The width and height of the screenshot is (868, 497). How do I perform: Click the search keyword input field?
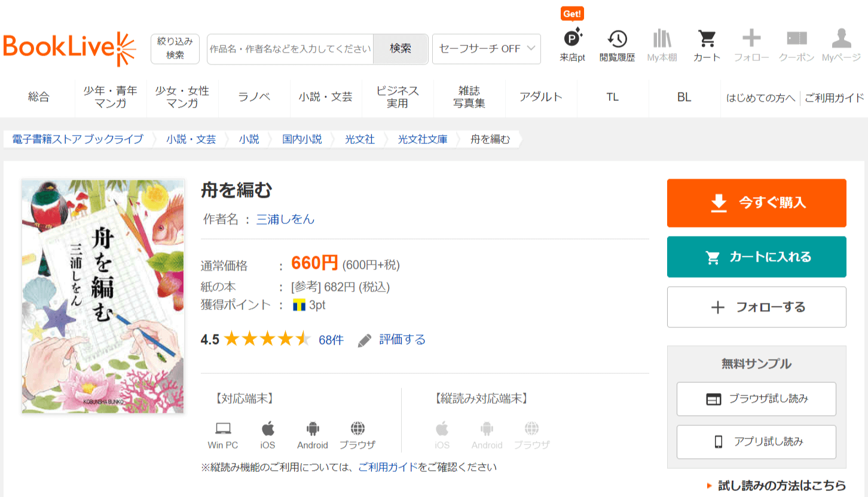pos(291,49)
